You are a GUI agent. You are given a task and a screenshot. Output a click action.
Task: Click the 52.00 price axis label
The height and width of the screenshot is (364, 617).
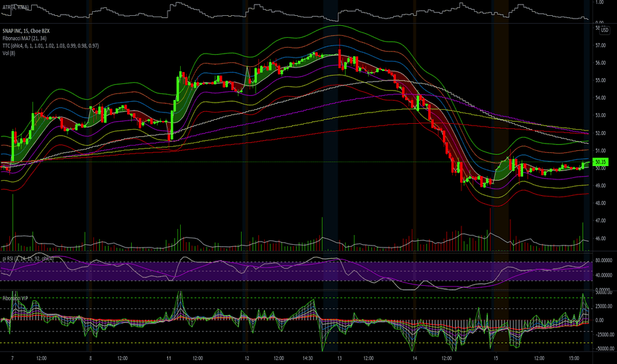[600, 133]
